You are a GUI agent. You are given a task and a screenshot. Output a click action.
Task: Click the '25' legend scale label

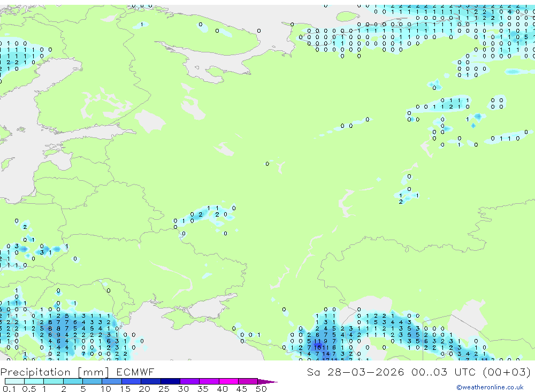click(164, 389)
